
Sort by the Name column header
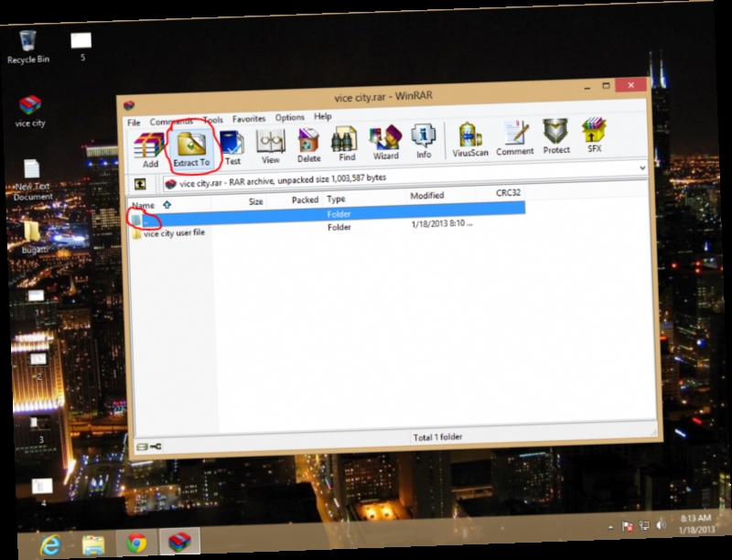(x=169, y=204)
